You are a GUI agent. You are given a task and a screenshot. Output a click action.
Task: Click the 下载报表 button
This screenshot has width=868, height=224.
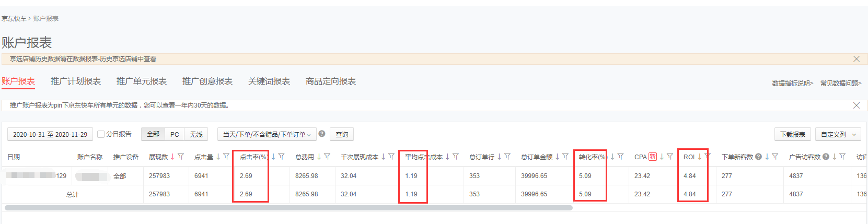tap(793, 134)
